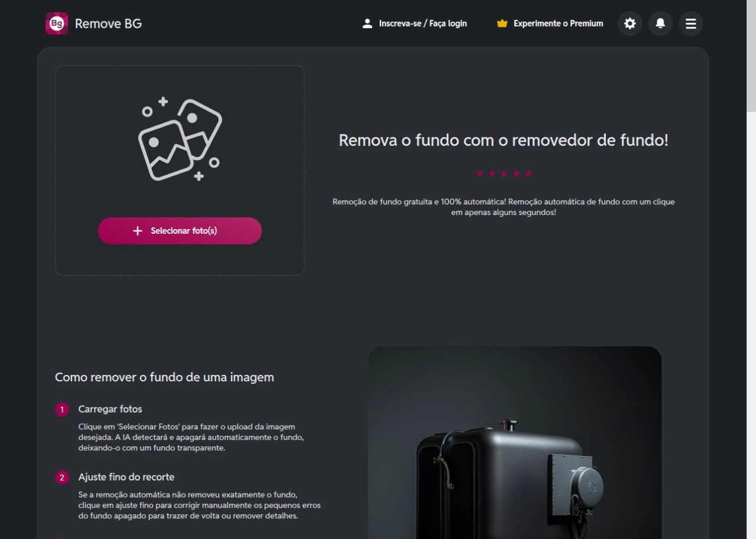Select the first rating star
This screenshot has width=756, height=539.
[x=479, y=174]
